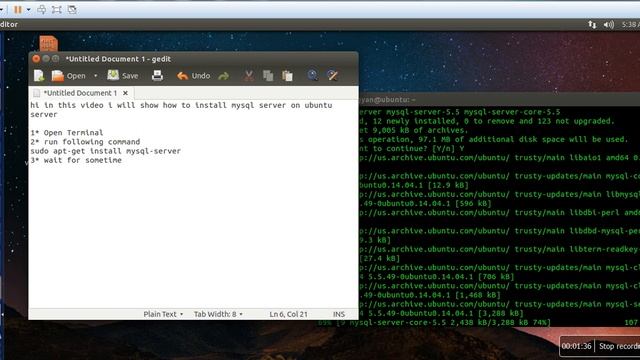Create a new document in gedit
640x360 pixels.
(x=39, y=76)
